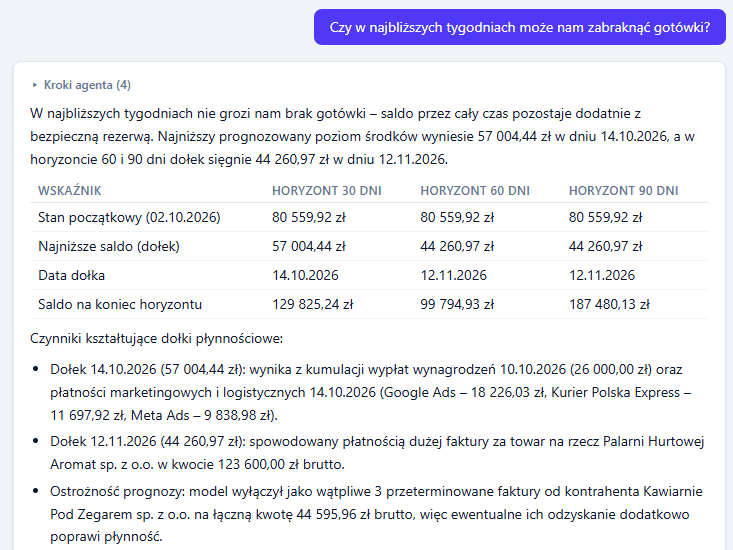Select the 14.10.2026 table cell
Screen dimensions: 733x550
tap(305, 275)
